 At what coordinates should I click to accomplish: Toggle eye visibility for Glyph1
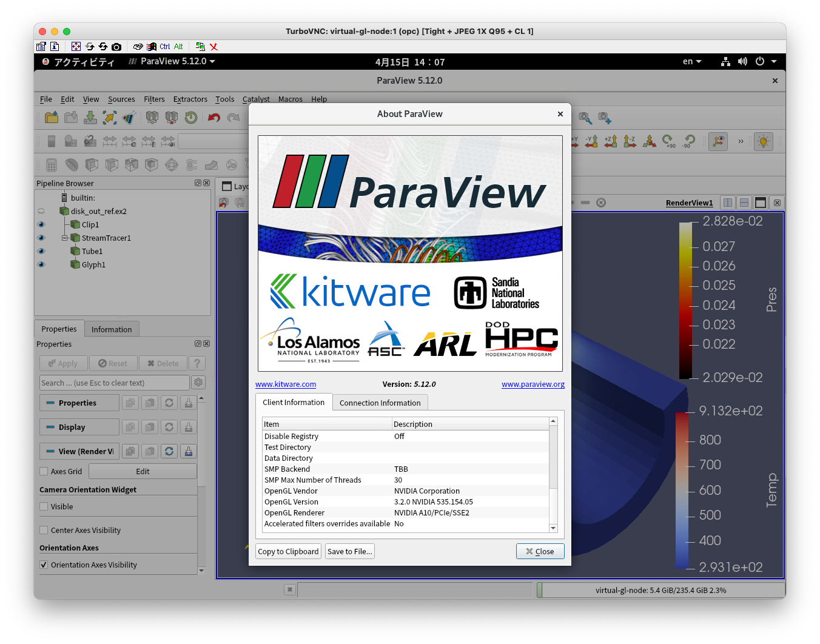[x=41, y=264]
